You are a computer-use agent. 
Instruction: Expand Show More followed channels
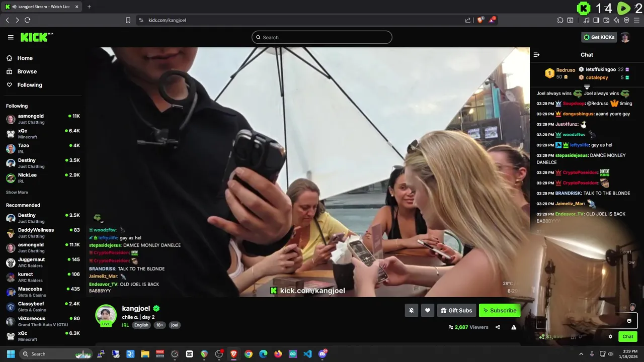point(17,192)
